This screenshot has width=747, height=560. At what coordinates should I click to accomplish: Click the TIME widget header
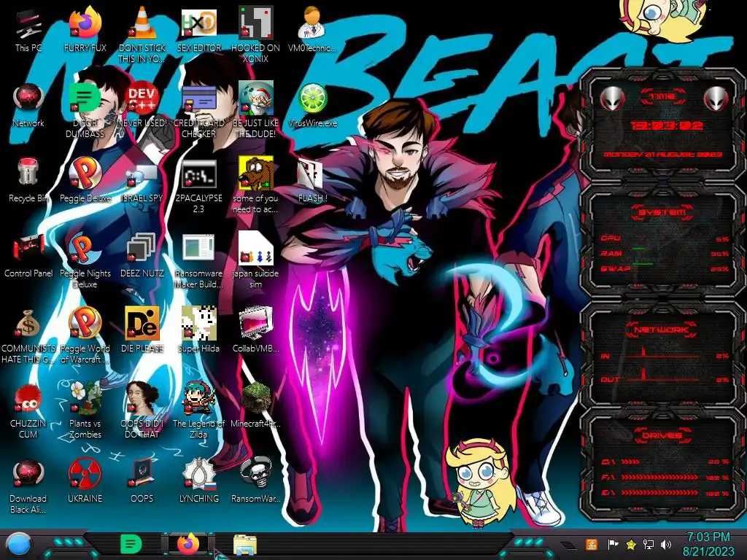(x=662, y=97)
